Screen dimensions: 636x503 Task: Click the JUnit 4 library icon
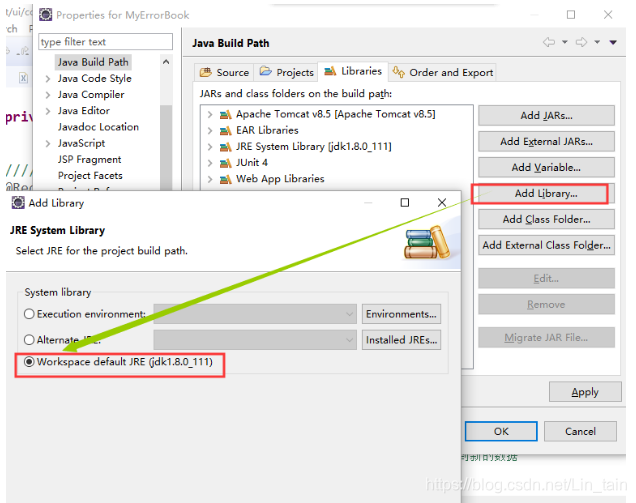(x=226, y=163)
